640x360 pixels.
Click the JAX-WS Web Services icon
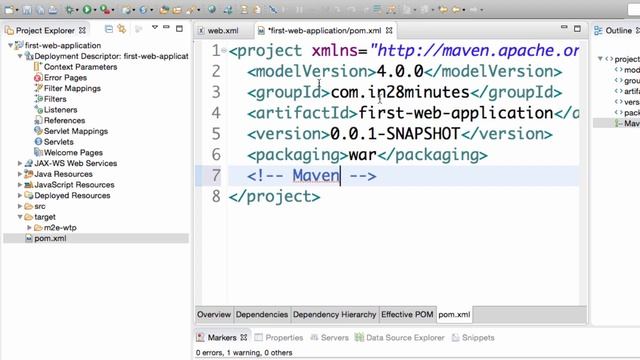29,163
